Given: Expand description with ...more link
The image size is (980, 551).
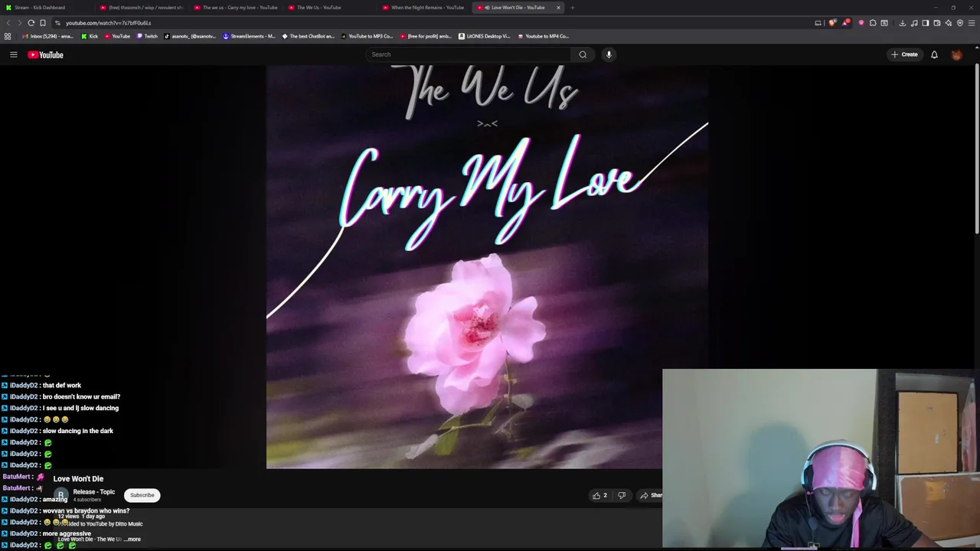Looking at the screenshot, I should point(132,540).
